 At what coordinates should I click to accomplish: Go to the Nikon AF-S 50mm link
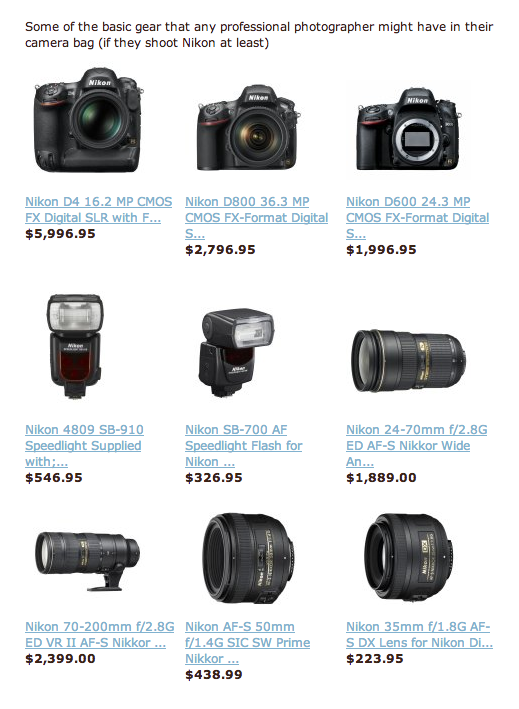[x=247, y=643]
